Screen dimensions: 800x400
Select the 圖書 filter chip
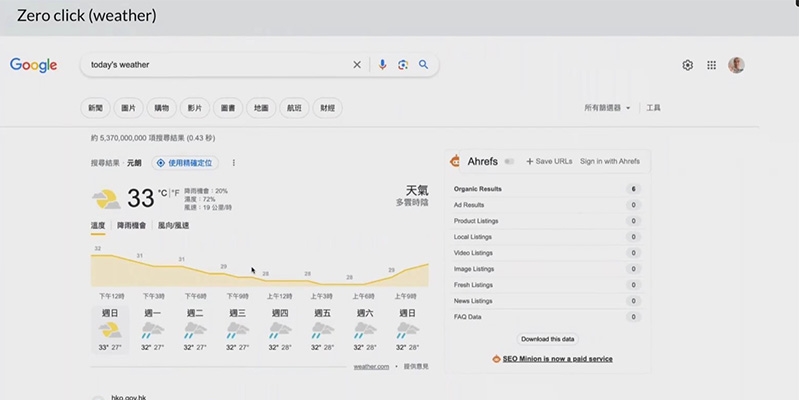coord(228,108)
